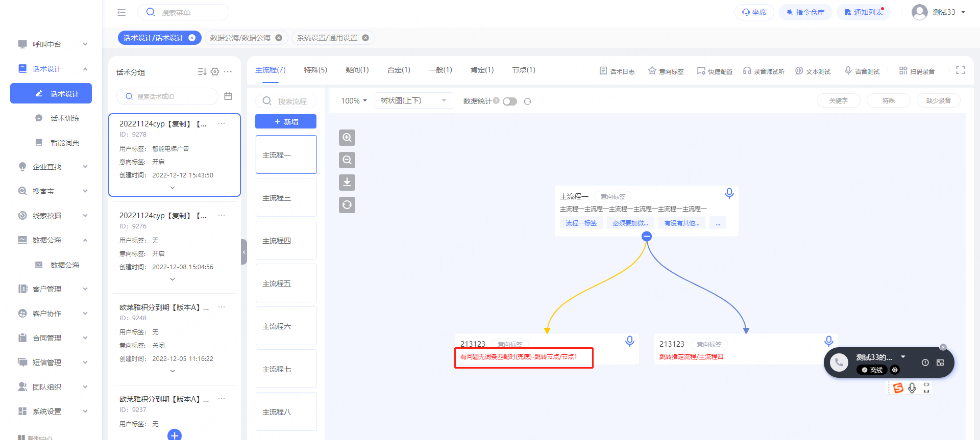Switch to the 否定(1) tab
The image size is (980, 440).
pos(399,70)
